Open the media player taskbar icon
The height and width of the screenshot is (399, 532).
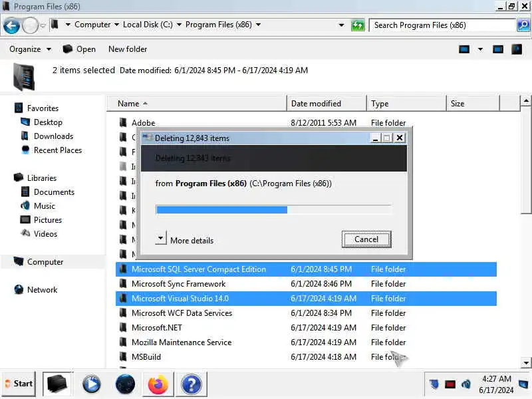(x=91, y=384)
